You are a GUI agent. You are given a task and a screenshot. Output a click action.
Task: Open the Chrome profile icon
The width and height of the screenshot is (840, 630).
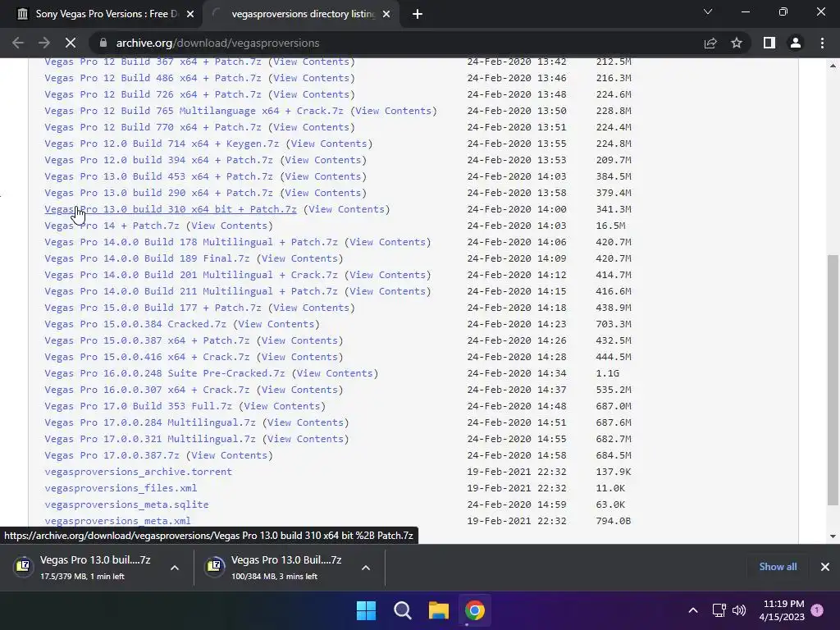click(796, 43)
